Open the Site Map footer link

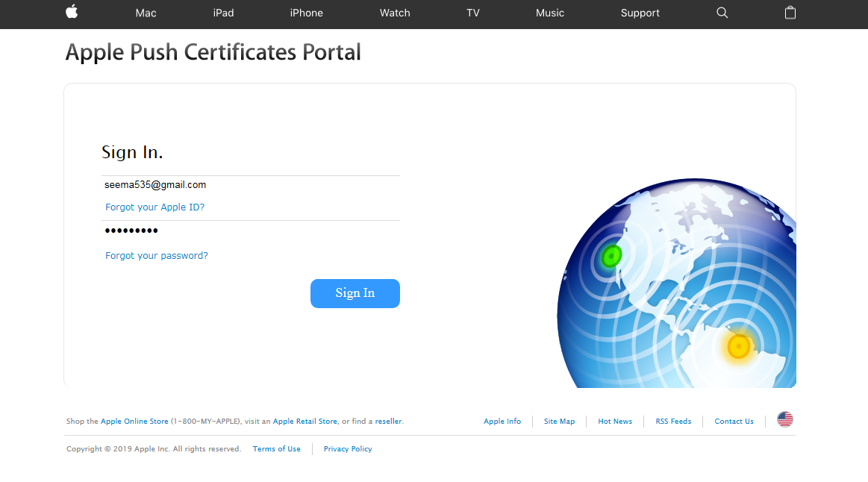pos(559,421)
